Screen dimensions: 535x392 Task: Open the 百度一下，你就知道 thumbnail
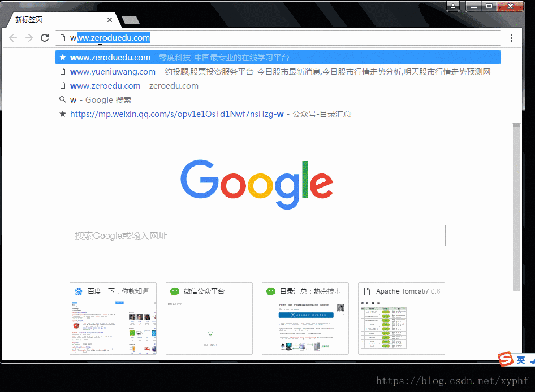113,319
